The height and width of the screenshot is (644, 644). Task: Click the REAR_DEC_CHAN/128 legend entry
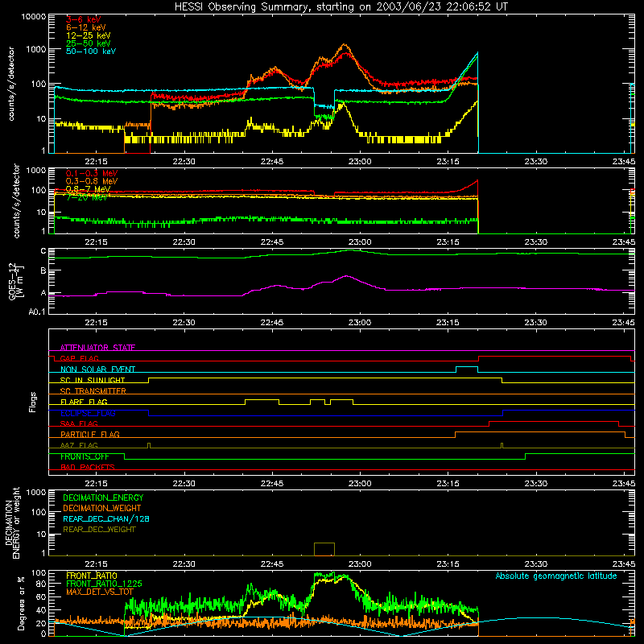pos(106,518)
